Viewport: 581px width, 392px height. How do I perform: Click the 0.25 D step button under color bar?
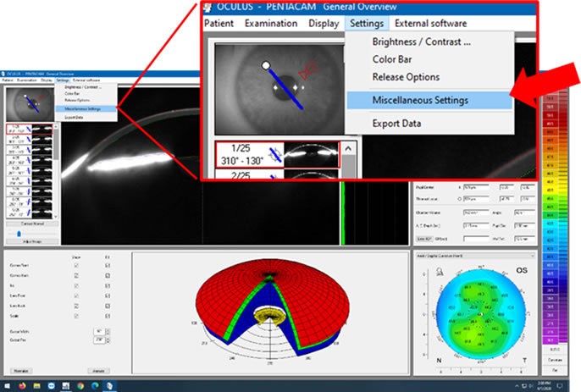pyautogui.click(x=555, y=350)
